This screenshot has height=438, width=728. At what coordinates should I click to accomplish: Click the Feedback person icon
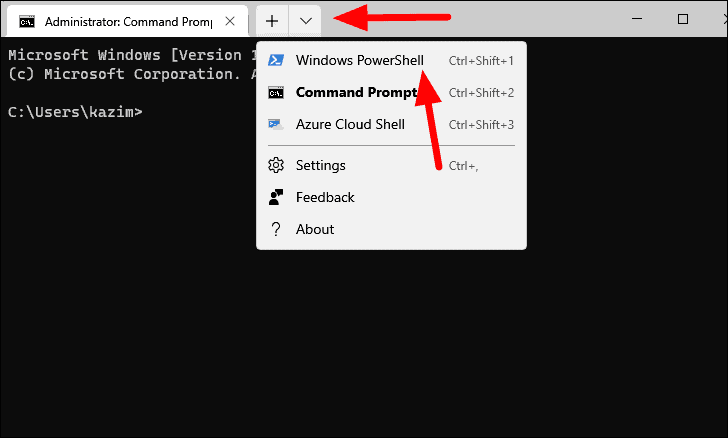tap(276, 197)
